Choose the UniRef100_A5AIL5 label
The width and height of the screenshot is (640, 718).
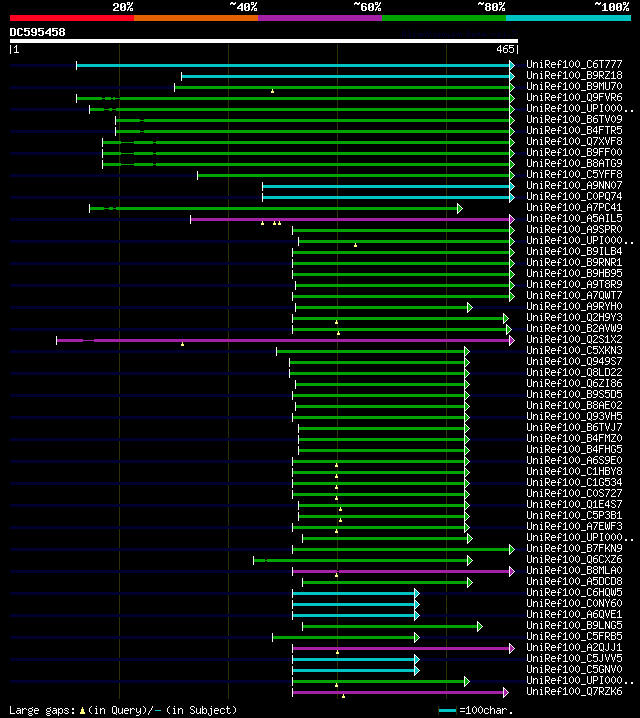click(574, 218)
